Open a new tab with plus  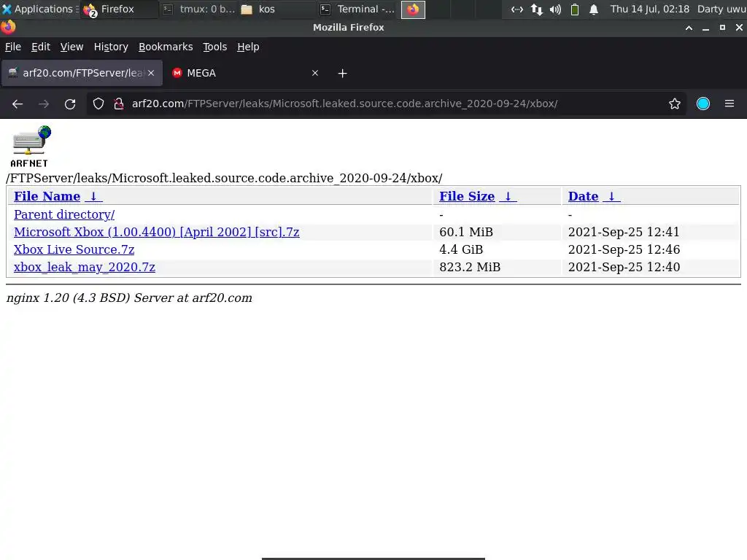tap(342, 74)
